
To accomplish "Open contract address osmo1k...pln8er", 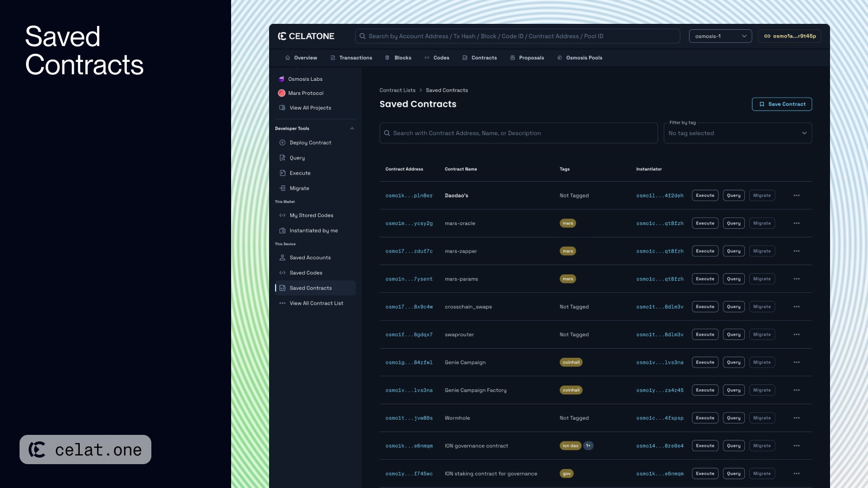I will (409, 196).
